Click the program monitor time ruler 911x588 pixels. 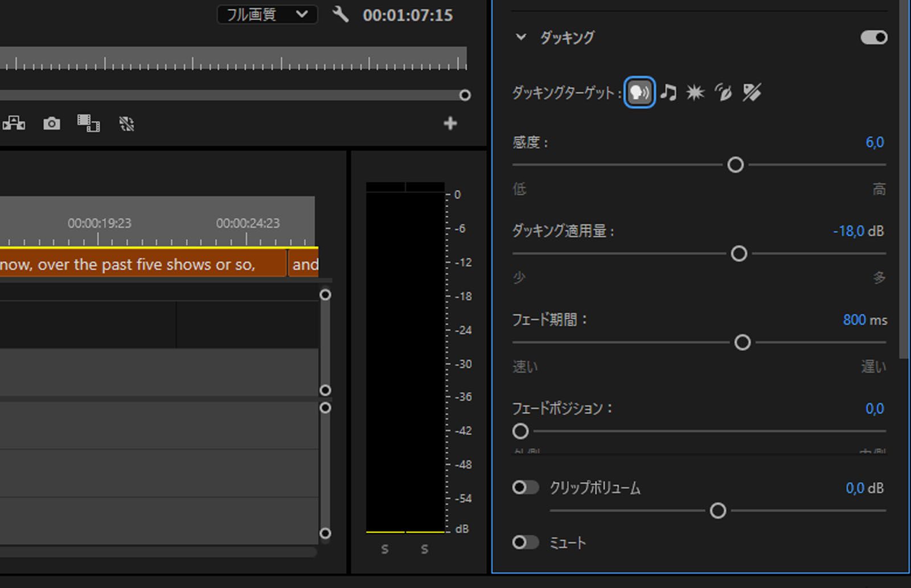tap(233, 59)
